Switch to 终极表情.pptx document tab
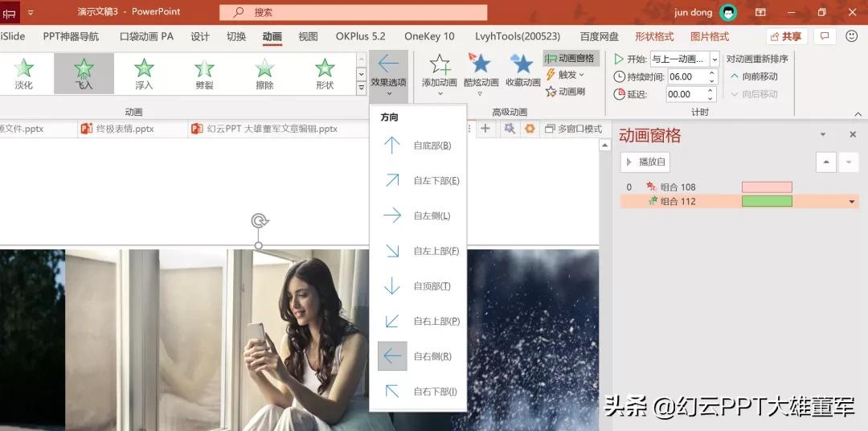Viewport: 868px width, 431px height. click(x=117, y=129)
